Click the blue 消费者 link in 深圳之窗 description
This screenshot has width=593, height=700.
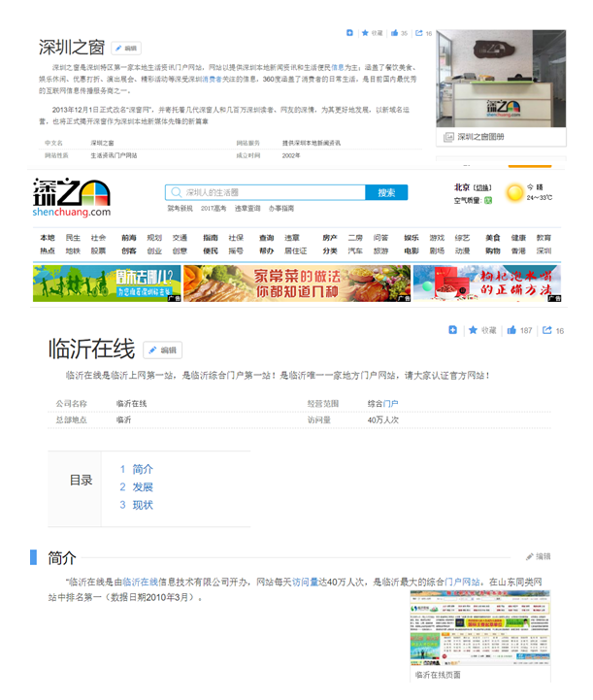pyautogui.click(x=212, y=79)
